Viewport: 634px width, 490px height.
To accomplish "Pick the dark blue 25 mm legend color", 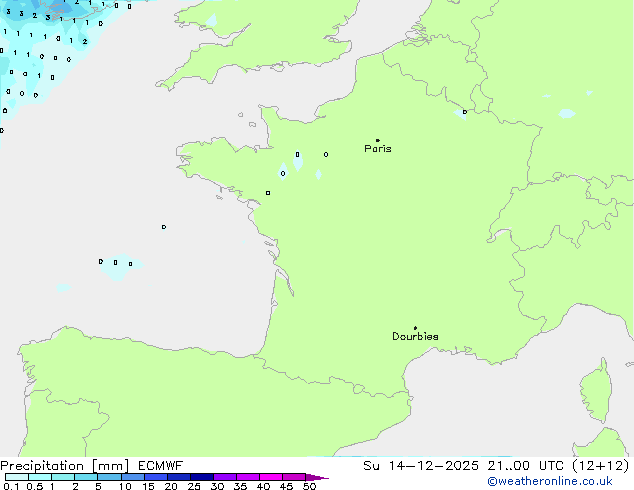I will [201, 477].
